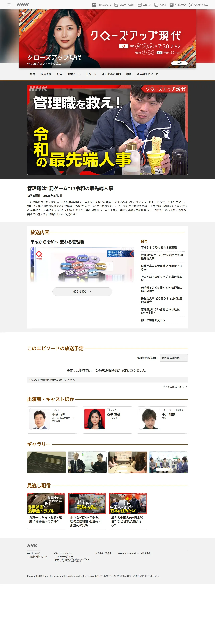Open 弁護士にだまされる? 追跡 title
This screenshot has width=215, height=644.
(x=46, y=519)
